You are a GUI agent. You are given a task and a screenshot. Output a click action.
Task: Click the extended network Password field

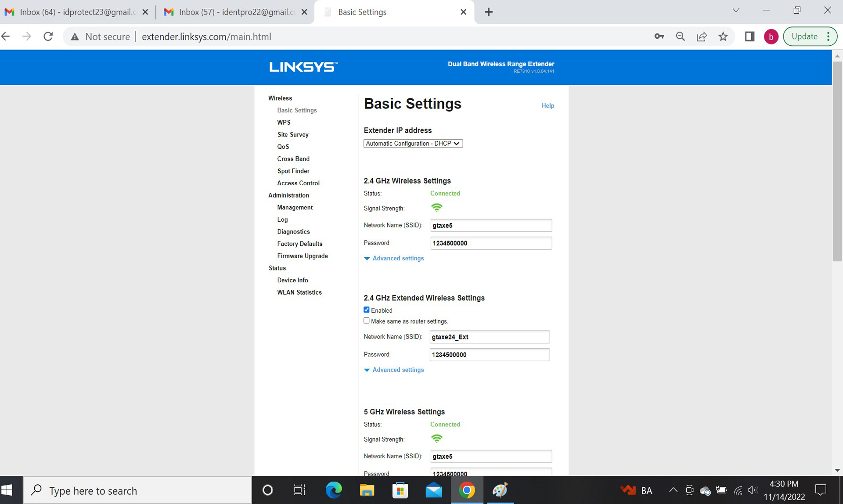(490, 354)
